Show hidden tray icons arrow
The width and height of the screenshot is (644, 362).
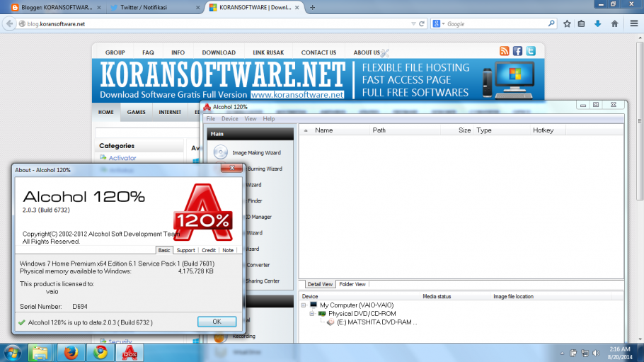(562, 353)
